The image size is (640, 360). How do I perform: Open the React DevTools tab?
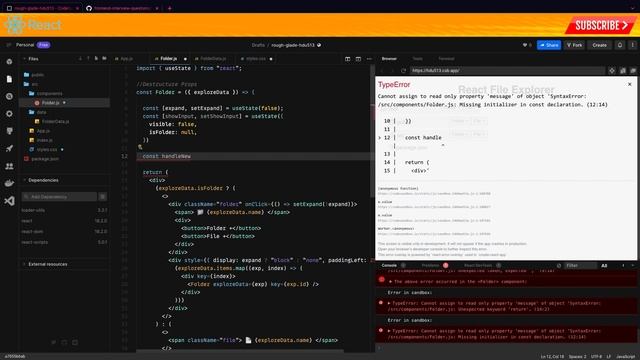pyautogui.click(x=478, y=266)
